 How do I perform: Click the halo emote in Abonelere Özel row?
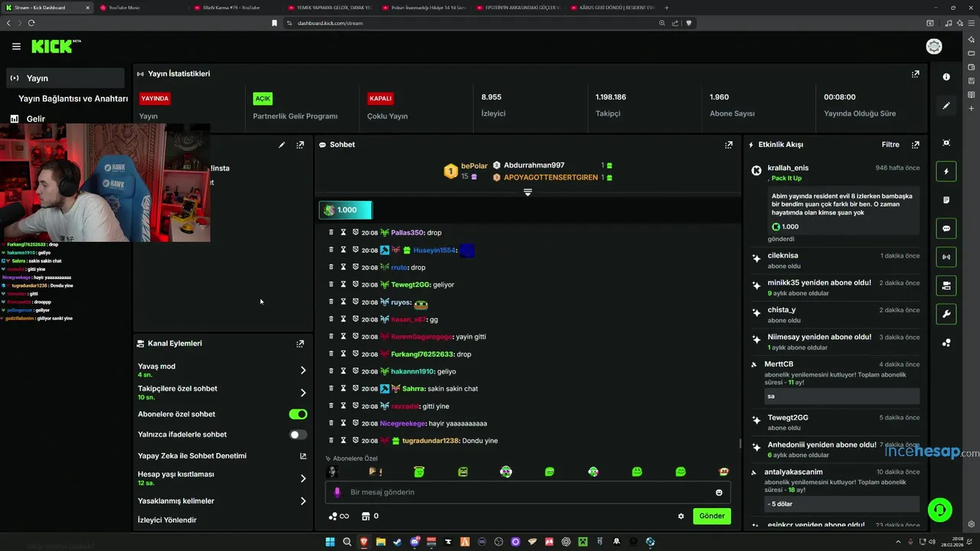click(x=419, y=472)
